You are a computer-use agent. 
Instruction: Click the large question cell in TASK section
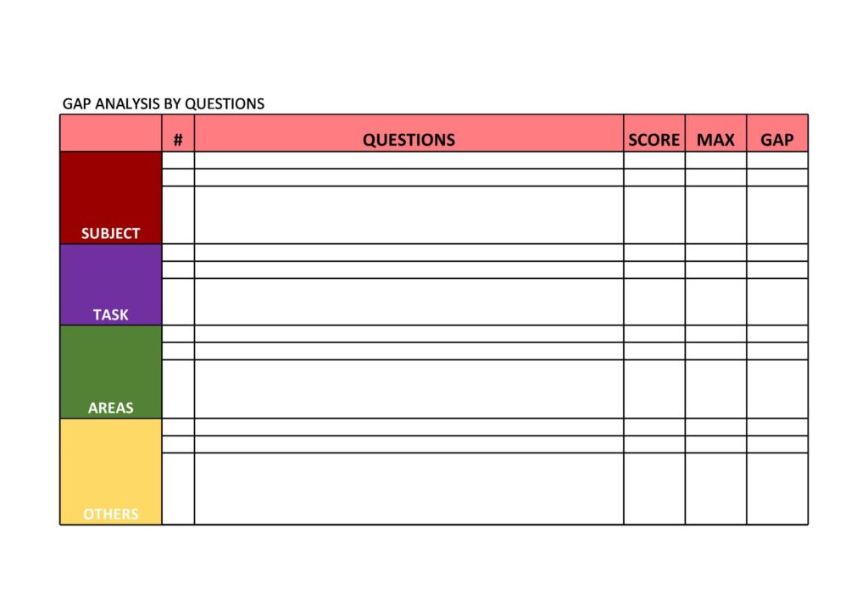tap(409, 302)
